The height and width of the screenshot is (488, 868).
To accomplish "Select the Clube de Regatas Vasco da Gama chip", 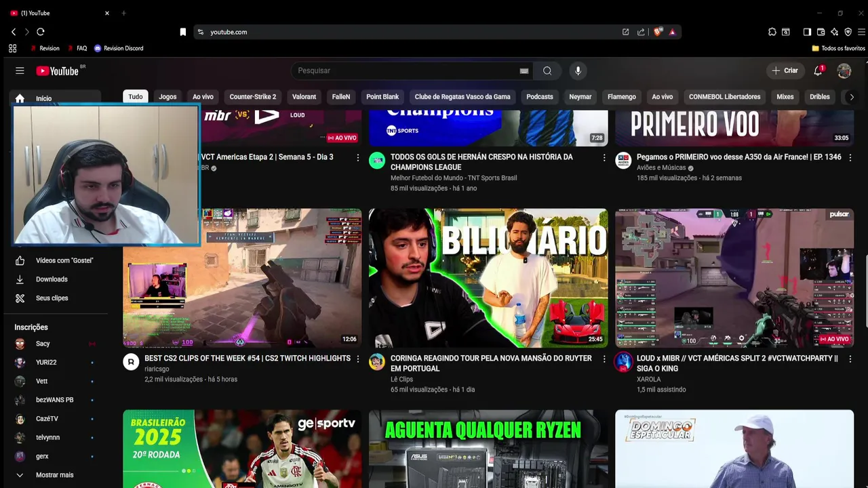I will coord(462,97).
